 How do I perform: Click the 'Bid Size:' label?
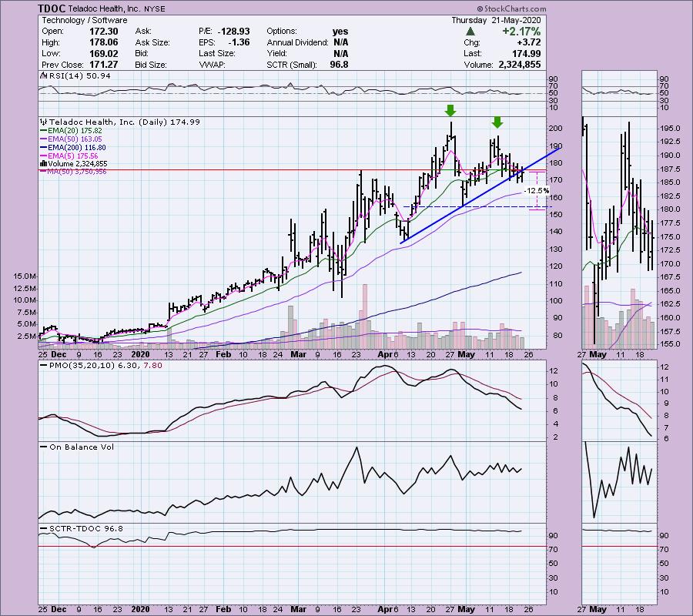coord(151,65)
